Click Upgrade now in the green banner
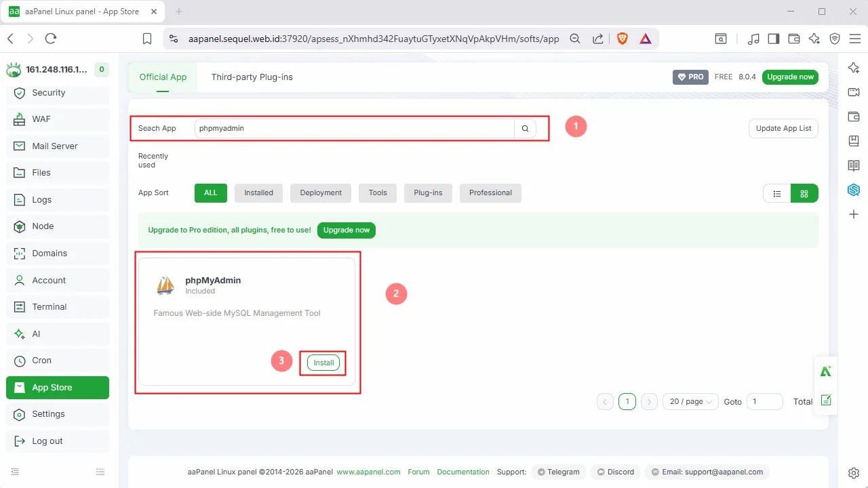This screenshot has height=488, width=868. click(x=347, y=230)
